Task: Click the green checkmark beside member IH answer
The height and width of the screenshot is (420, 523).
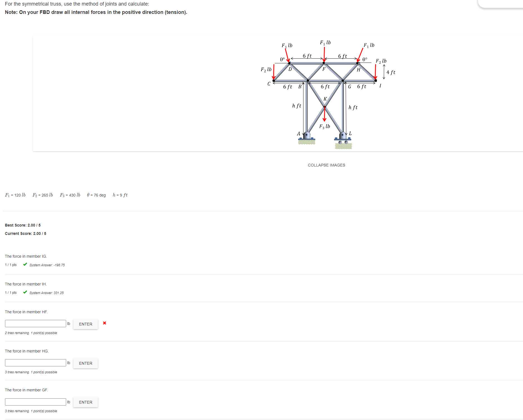Action: coord(25,292)
